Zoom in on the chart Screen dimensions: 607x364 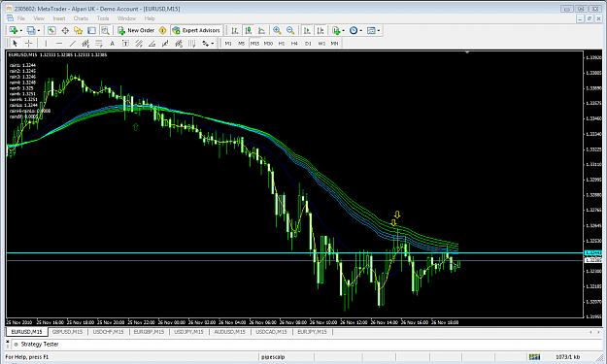(x=277, y=30)
